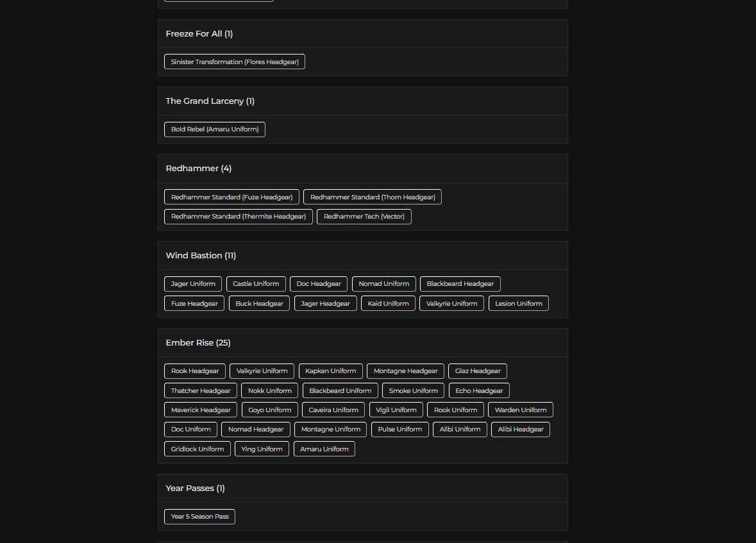This screenshot has height=543, width=756.
Task: Open the Year 5 Season Pass item
Action: [x=199, y=517]
